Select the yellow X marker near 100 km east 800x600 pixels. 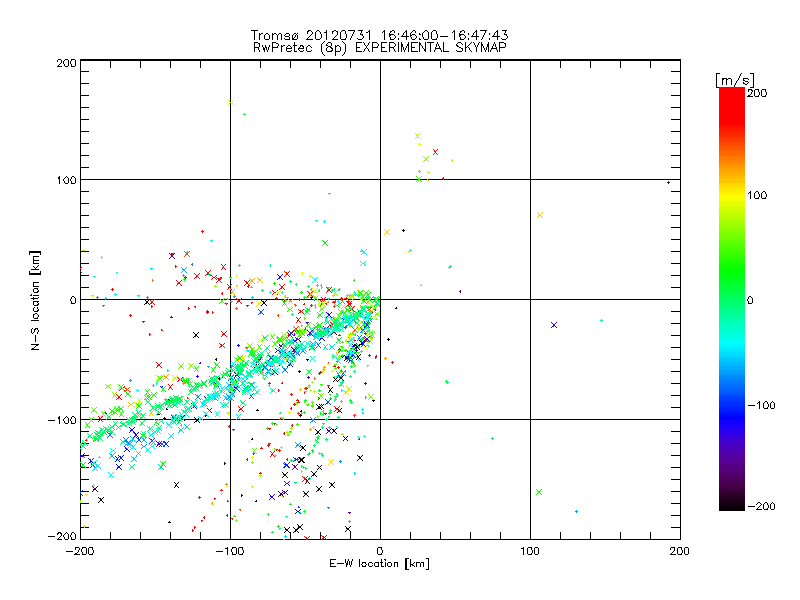point(540,215)
